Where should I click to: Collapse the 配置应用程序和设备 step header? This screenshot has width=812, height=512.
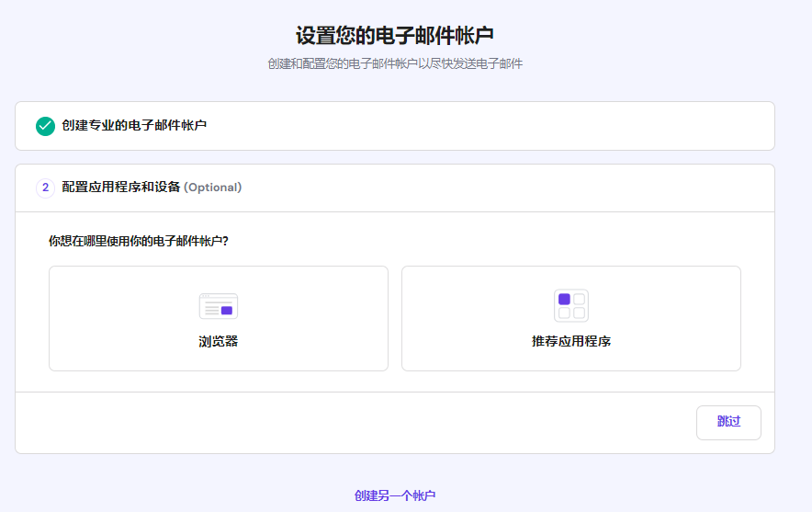pyautogui.click(x=121, y=188)
